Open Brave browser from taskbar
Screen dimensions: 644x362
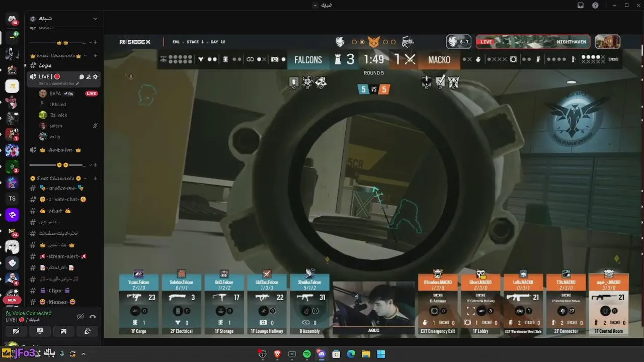(x=277, y=354)
